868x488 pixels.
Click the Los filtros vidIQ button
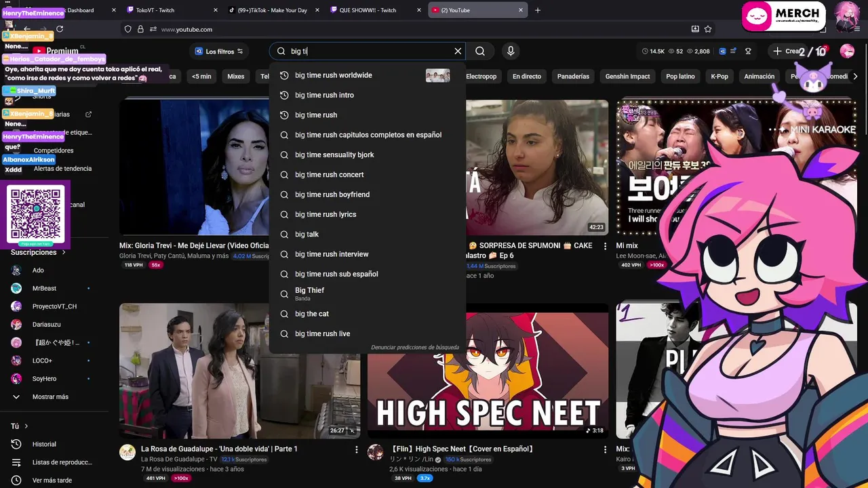tap(219, 51)
